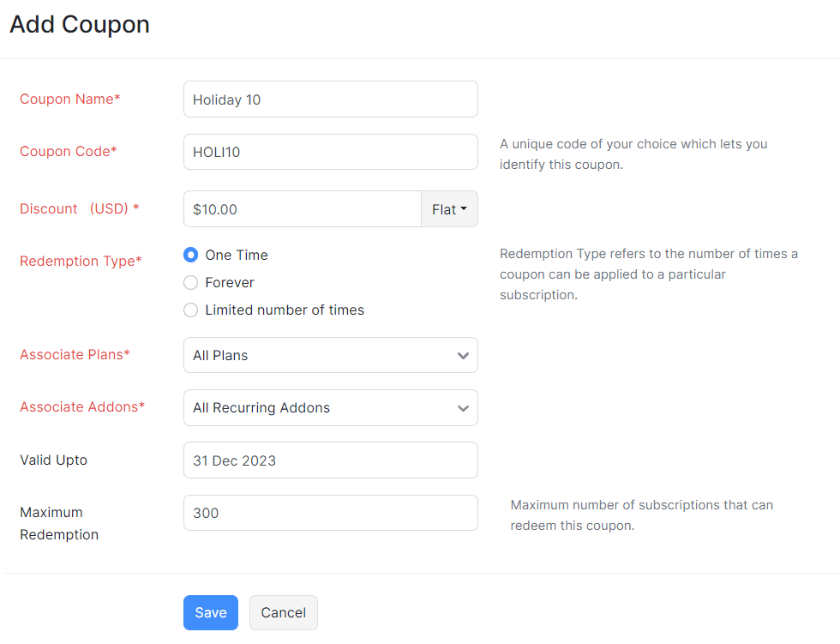Image resolution: width=840 pixels, height=644 pixels.
Task: Expand the Associate Addons dropdown
Action: point(330,407)
